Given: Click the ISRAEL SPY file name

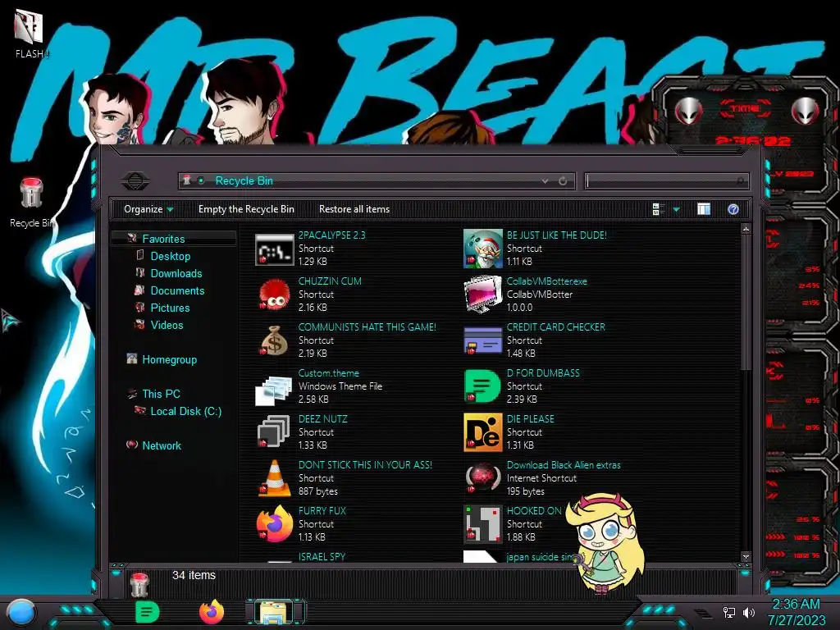Looking at the screenshot, I should (x=322, y=557).
